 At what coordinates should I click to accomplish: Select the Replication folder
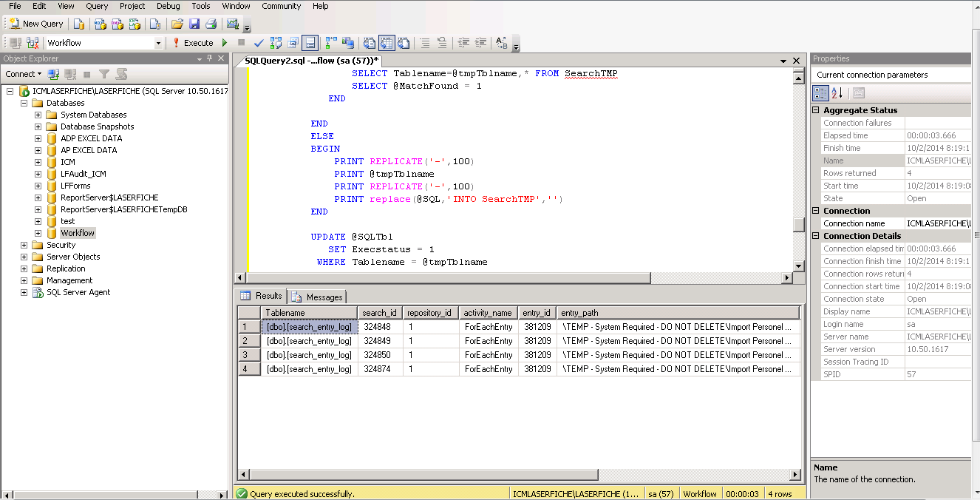point(66,268)
